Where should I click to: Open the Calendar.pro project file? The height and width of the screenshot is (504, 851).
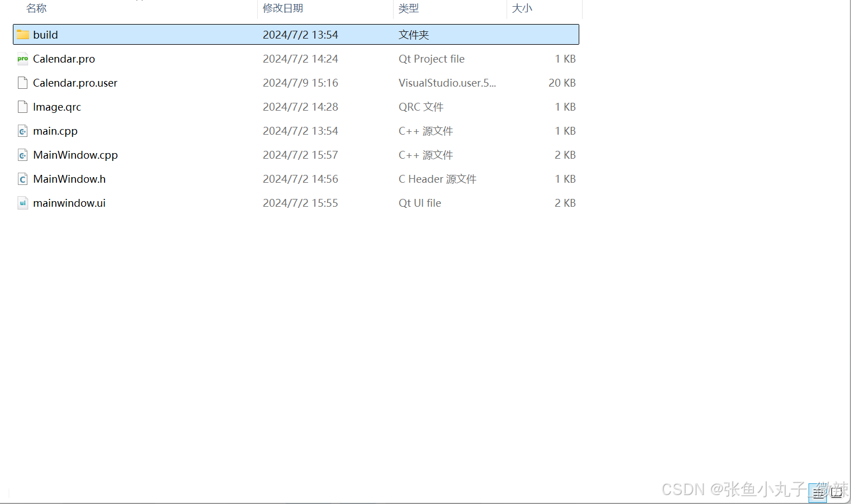click(x=63, y=59)
